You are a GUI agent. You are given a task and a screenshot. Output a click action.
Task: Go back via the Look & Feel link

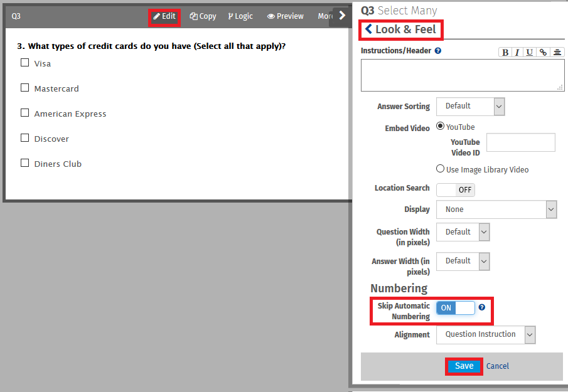tap(400, 29)
